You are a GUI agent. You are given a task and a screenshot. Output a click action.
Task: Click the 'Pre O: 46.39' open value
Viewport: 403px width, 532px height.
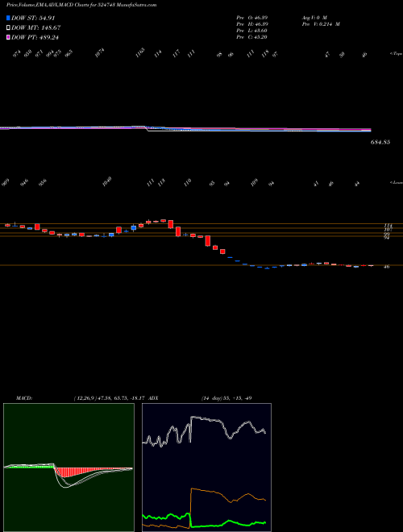tap(252, 17)
